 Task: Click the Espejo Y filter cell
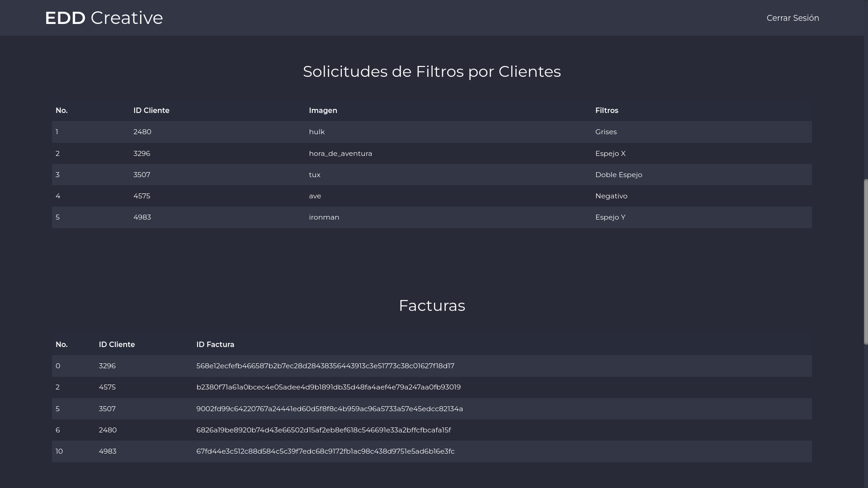[610, 217]
